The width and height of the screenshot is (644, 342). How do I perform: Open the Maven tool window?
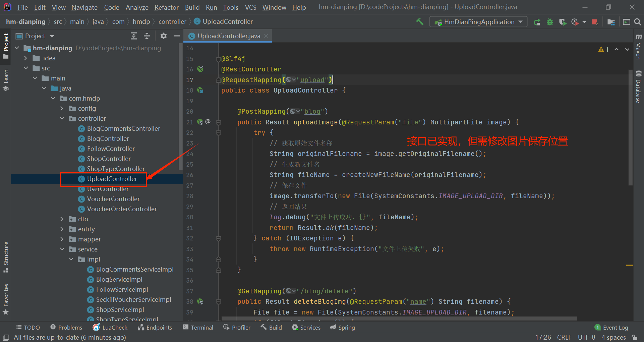coord(638,46)
